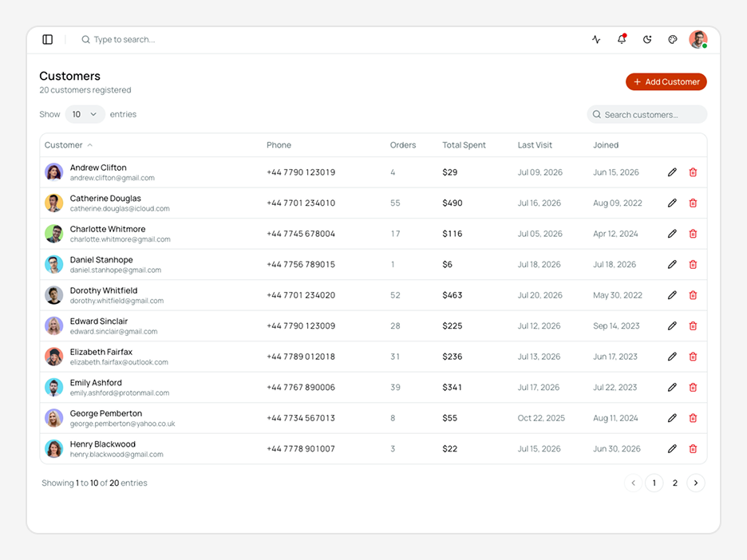This screenshot has width=747, height=560.
Task: Sort by the Phone column header
Action: pos(279,145)
